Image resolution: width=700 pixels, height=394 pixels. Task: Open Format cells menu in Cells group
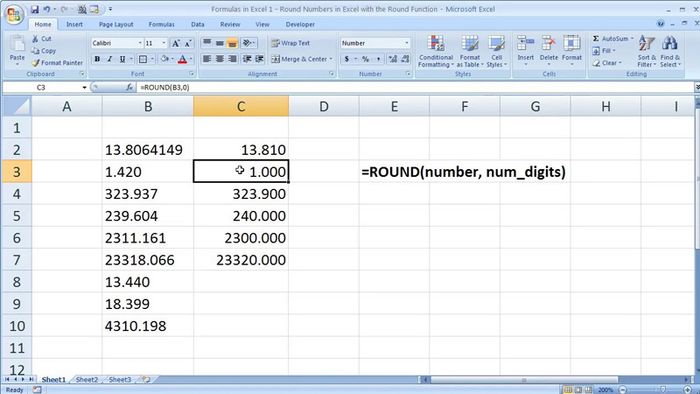(571, 51)
